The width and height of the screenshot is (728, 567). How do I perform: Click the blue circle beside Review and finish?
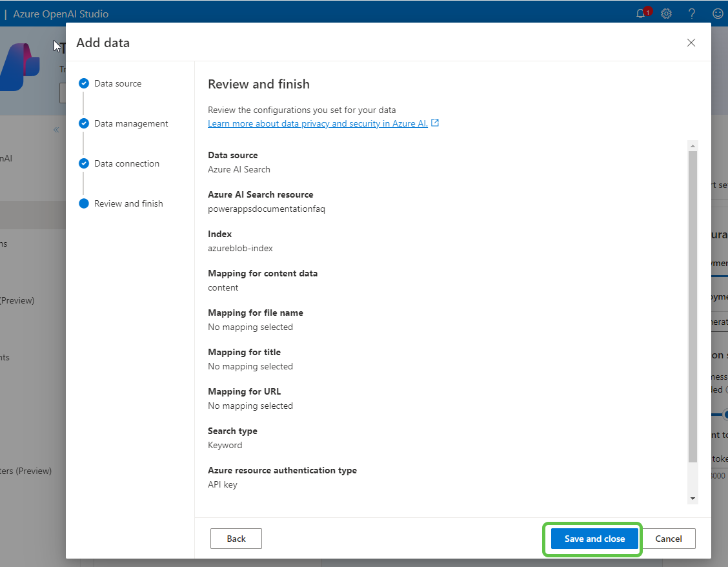[83, 203]
